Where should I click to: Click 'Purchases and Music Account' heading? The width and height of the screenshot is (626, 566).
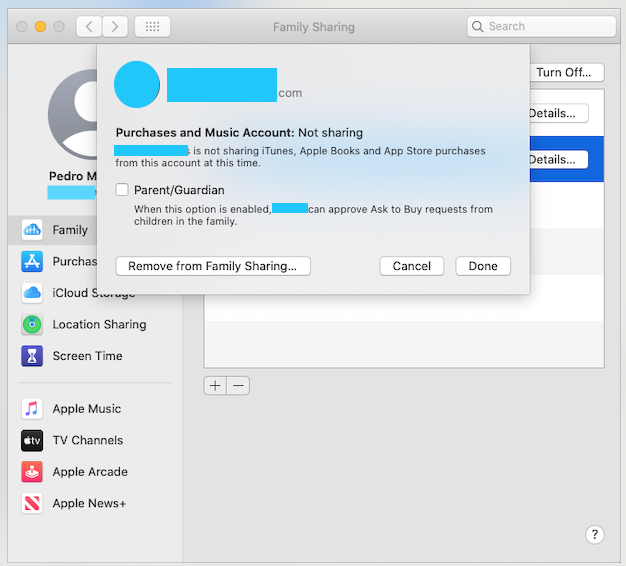[x=205, y=133]
